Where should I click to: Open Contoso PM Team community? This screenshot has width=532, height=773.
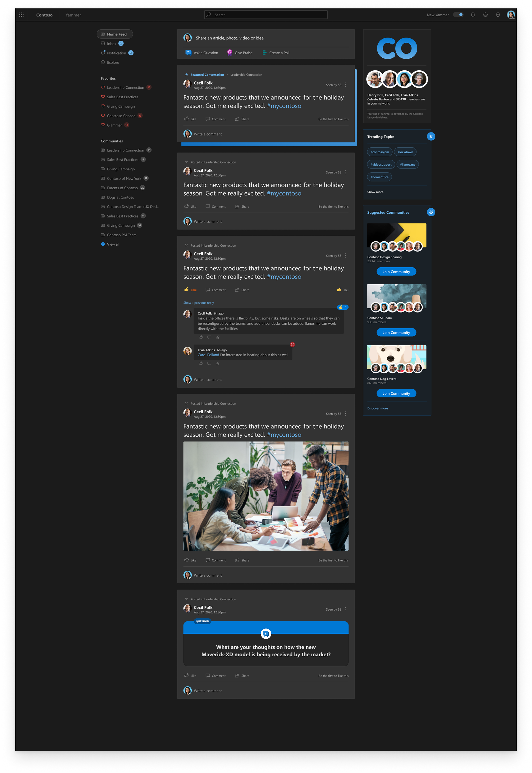[119, 235]
